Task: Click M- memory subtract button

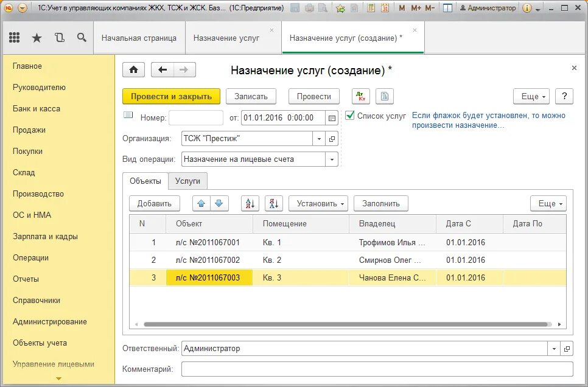Action: (x=430, y=7)
